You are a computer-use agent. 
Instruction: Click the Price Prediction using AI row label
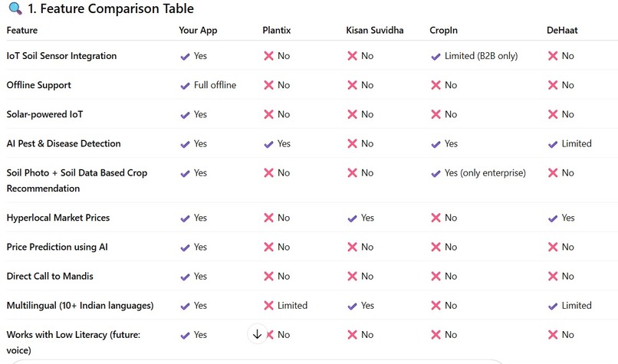pos(58,247)
